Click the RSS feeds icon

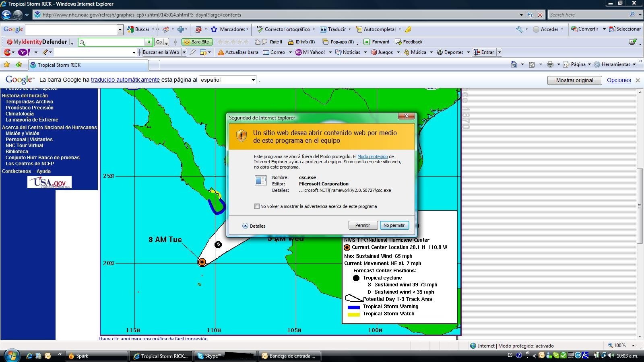532,64
